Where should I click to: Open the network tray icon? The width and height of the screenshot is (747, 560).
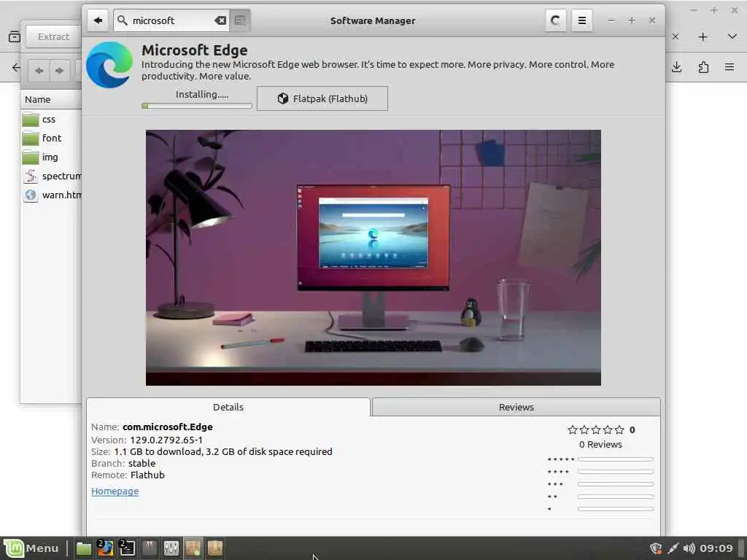click(673, 548)
